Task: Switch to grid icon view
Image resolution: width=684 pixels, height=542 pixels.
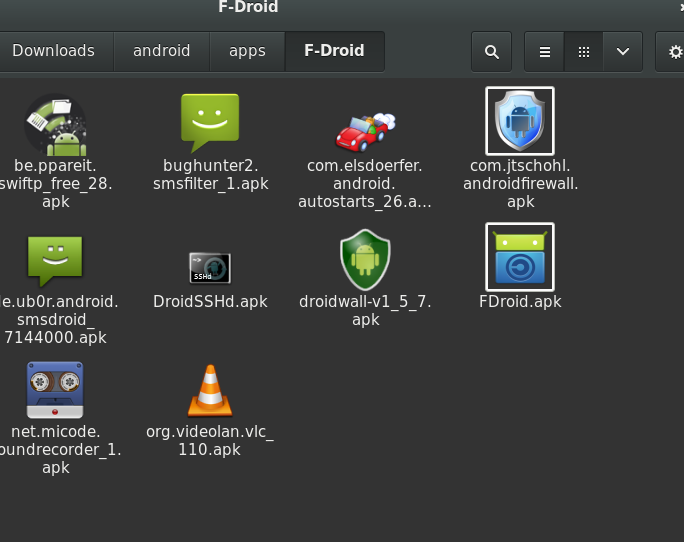Action: [x=584, y=51]
